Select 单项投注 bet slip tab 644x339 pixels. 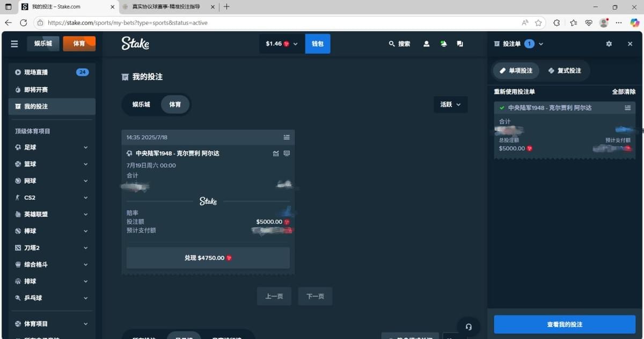point(516,70)
